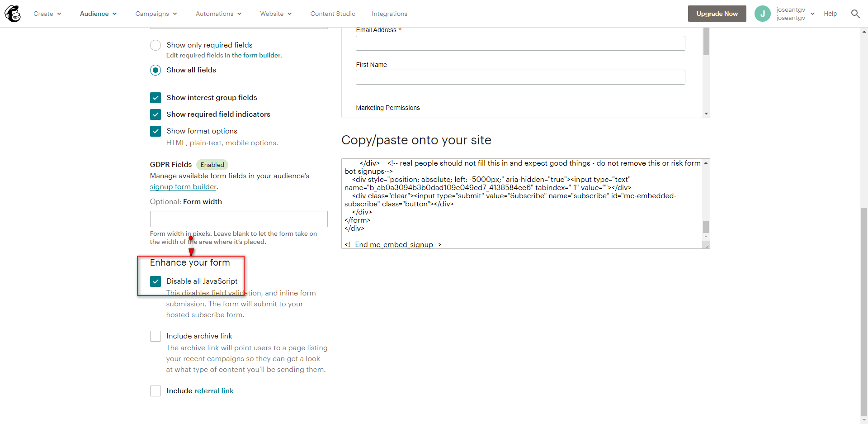Click the Copy/paste onto your site heading
Viewport: 868px width, 424px height.
(416, 140)
